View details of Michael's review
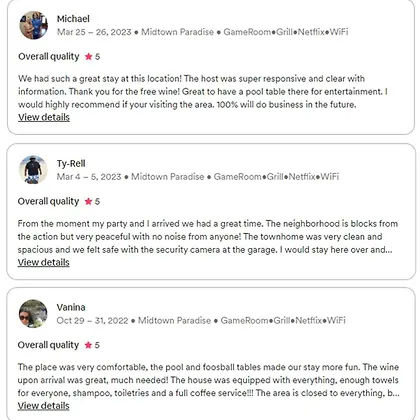The image size is (420, 420). 44,117
